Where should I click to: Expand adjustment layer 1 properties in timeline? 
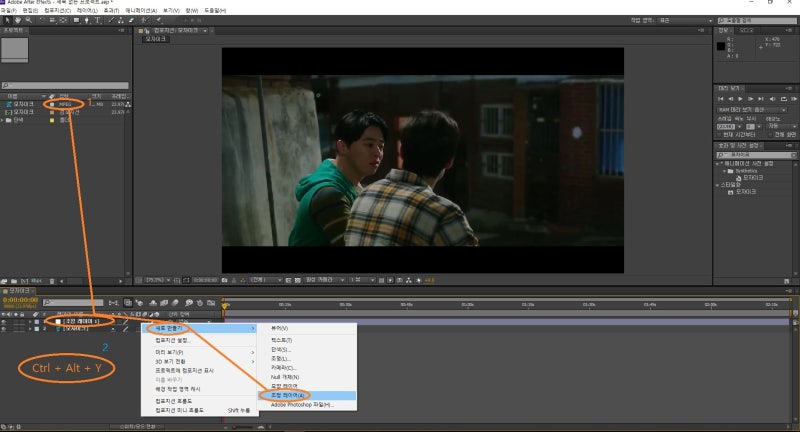point(30,322)
